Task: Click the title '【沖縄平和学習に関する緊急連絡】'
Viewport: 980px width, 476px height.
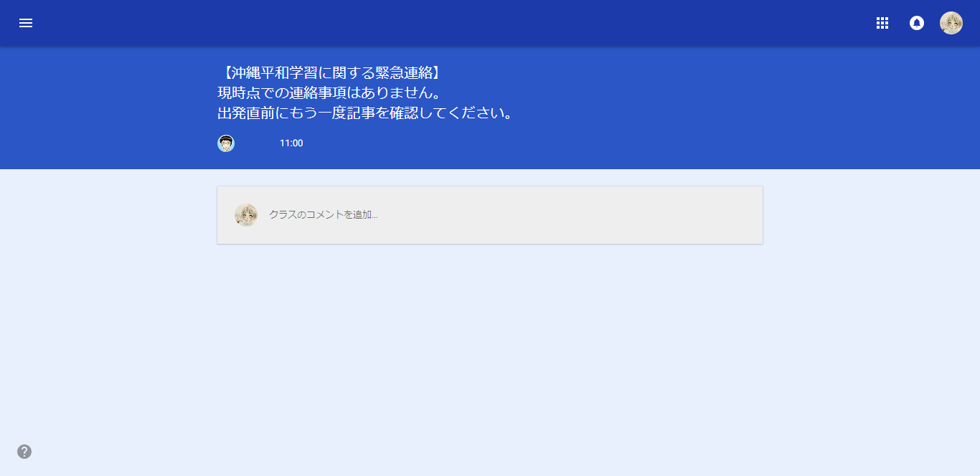Action: [x=331, y=72]
